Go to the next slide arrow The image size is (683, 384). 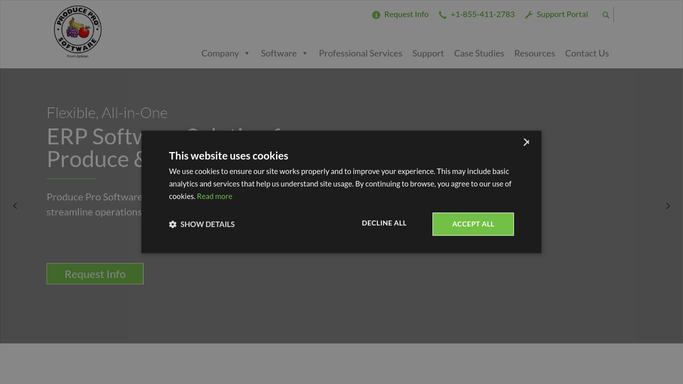tap(668, 205)
